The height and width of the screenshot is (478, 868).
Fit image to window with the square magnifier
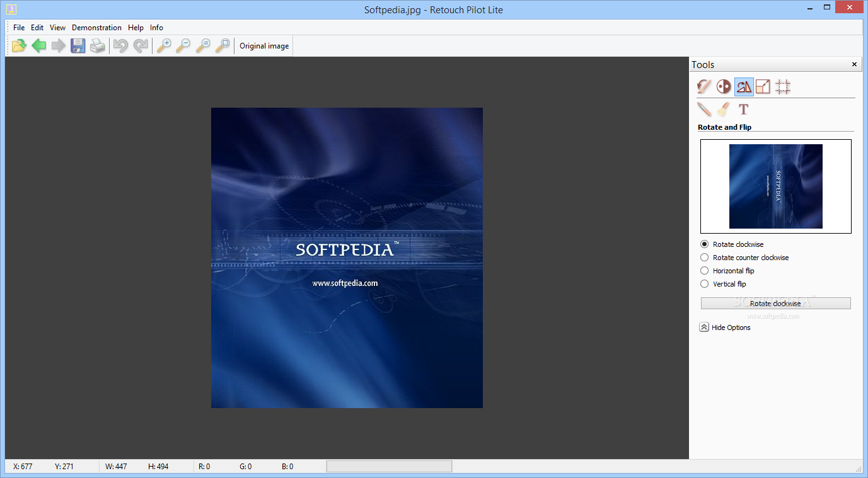coord(223,45)
